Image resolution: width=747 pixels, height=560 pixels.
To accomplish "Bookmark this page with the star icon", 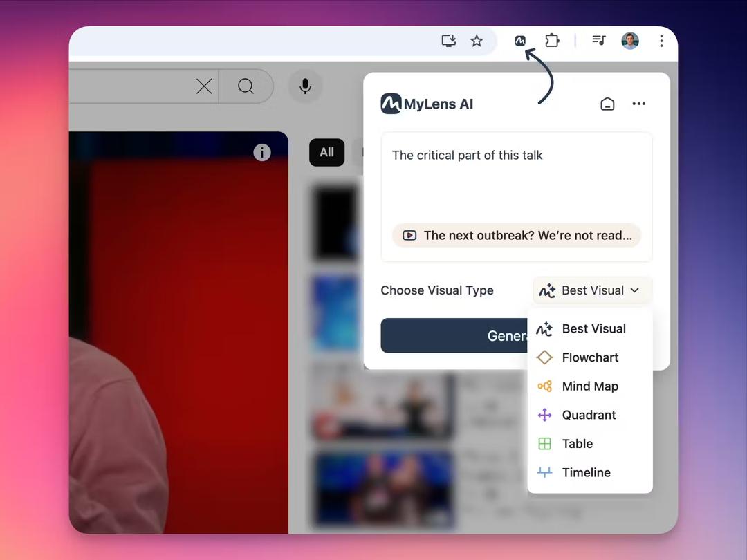I will [x=477, y=41].
